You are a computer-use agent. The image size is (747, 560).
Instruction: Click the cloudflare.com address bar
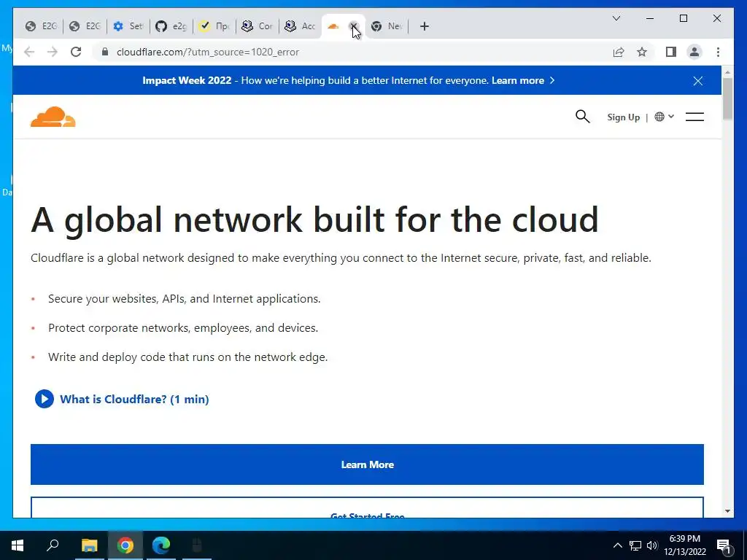(352, 52)
